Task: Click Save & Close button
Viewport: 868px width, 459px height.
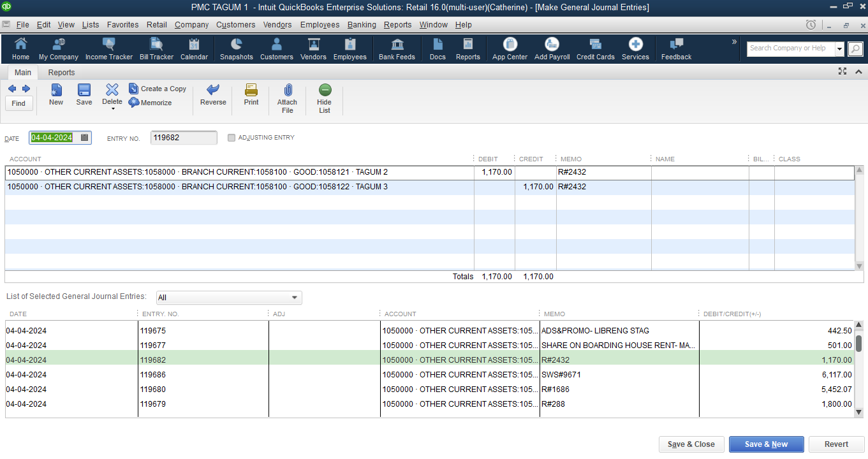Action: tap(691, 444)
